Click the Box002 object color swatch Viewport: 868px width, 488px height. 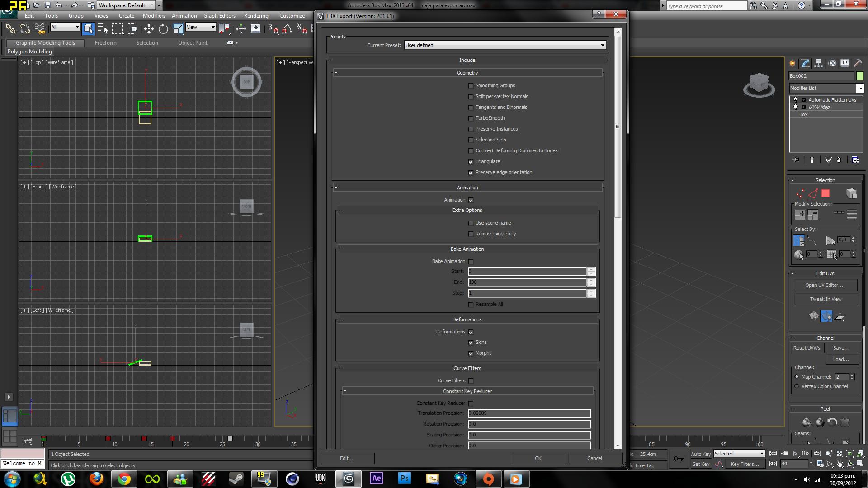[x=860, y=76]
